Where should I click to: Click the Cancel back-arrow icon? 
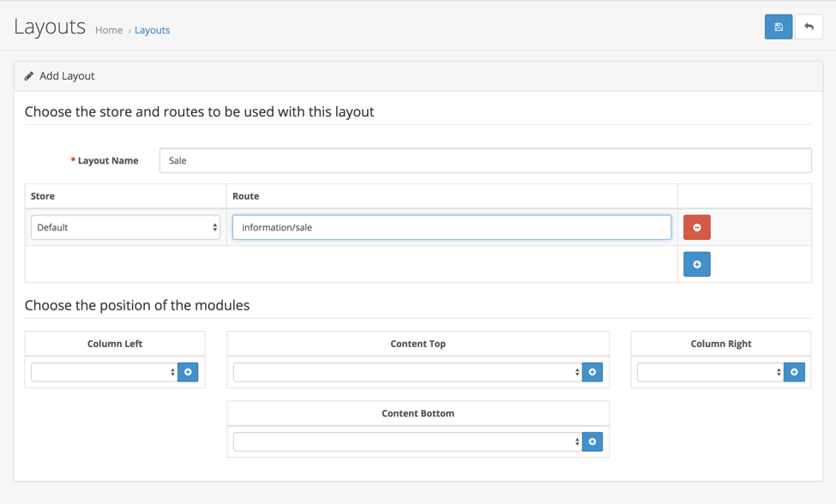(x=809, y=27)
